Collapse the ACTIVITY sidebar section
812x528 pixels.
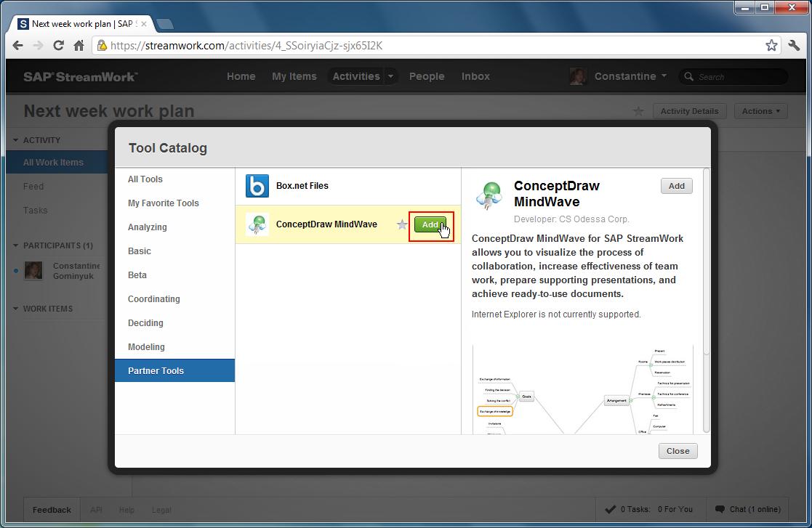15,140
